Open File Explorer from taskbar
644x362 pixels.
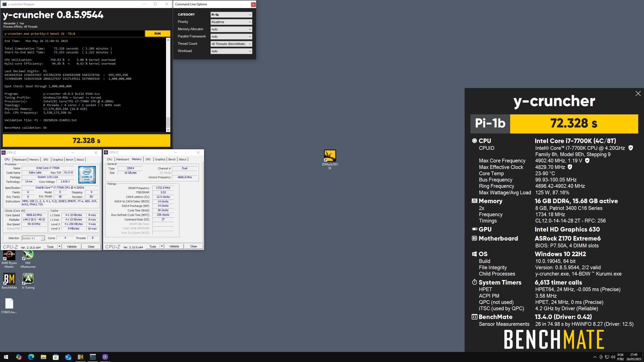pyautogui.click(x=43, y=357)
